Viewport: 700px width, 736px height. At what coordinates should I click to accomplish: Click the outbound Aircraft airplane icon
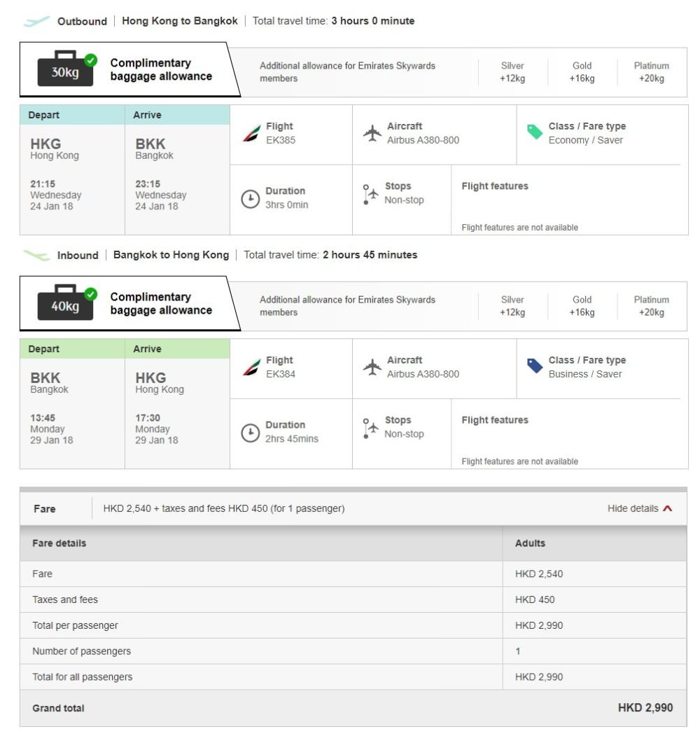click(372, 133)
